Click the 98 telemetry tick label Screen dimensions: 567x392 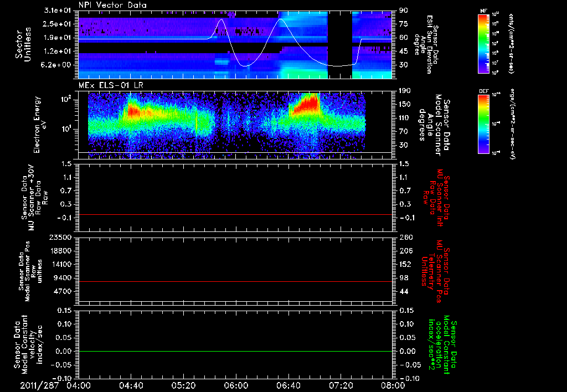click(x=404, y=278)
